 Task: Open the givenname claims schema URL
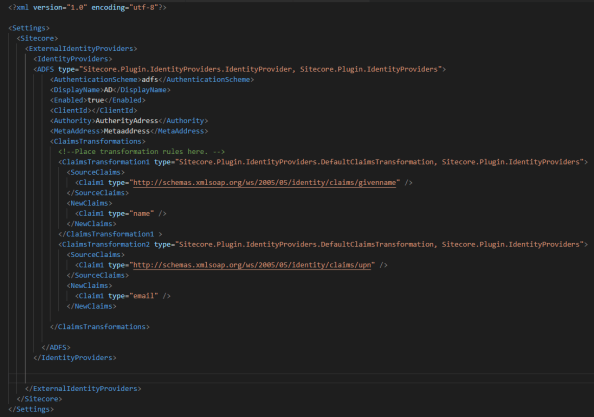click(264, 183)
